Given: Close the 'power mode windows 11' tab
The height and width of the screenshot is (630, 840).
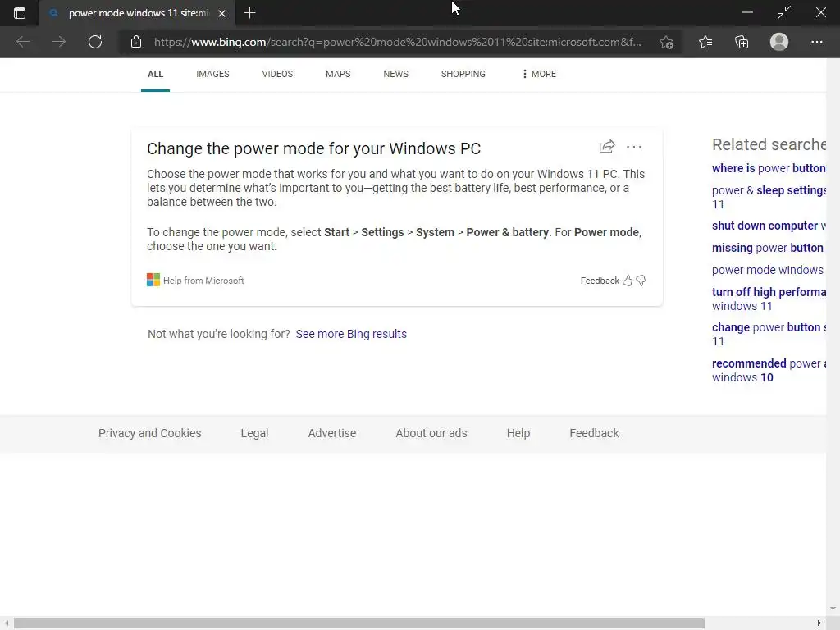Looking at the screenshot, I should (x=221, y=13).
